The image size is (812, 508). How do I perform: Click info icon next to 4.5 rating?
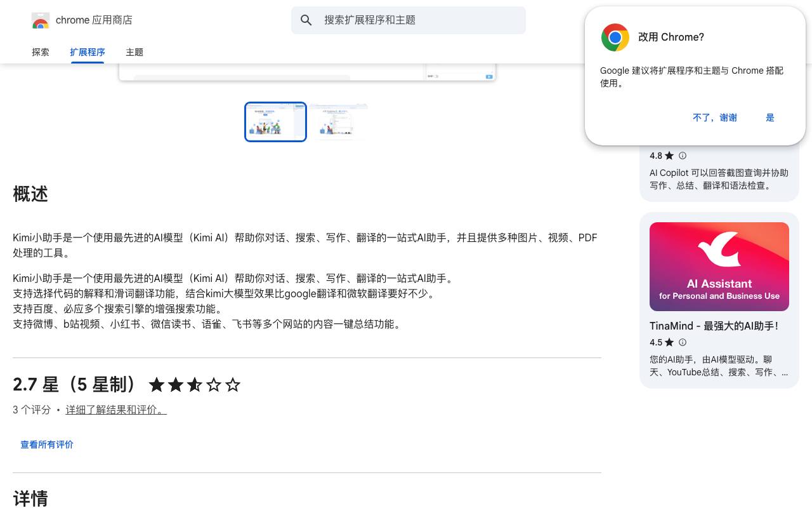click(x=683, y=342)
